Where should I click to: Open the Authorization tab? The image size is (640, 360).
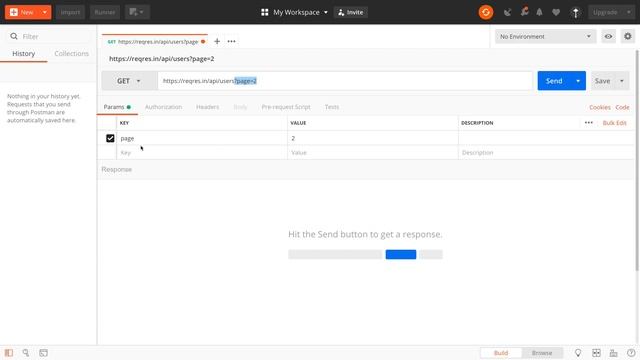tap(163, 107)
